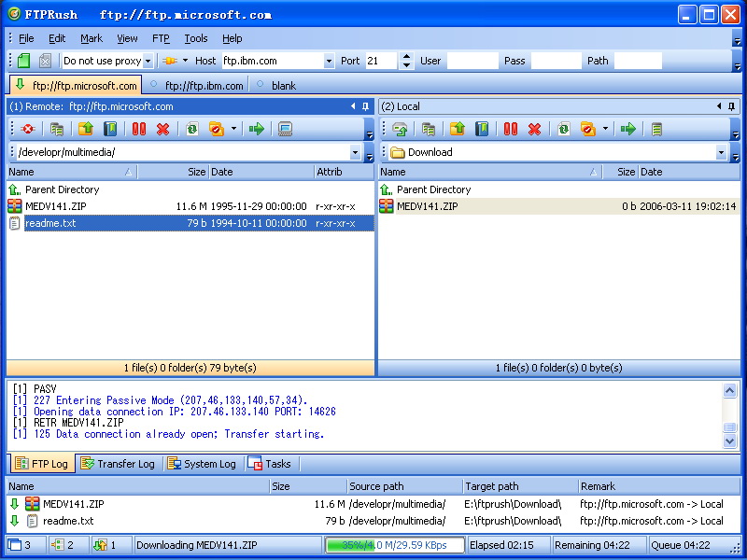
Task: Open bookmarks book icon in Local pane
Action: pyautogui.click(x=482, y=129)
